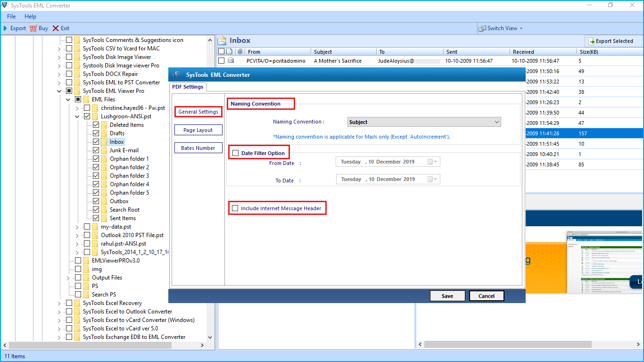Click the PS folder icon
The image size is (644, 362).
[86, 286]
